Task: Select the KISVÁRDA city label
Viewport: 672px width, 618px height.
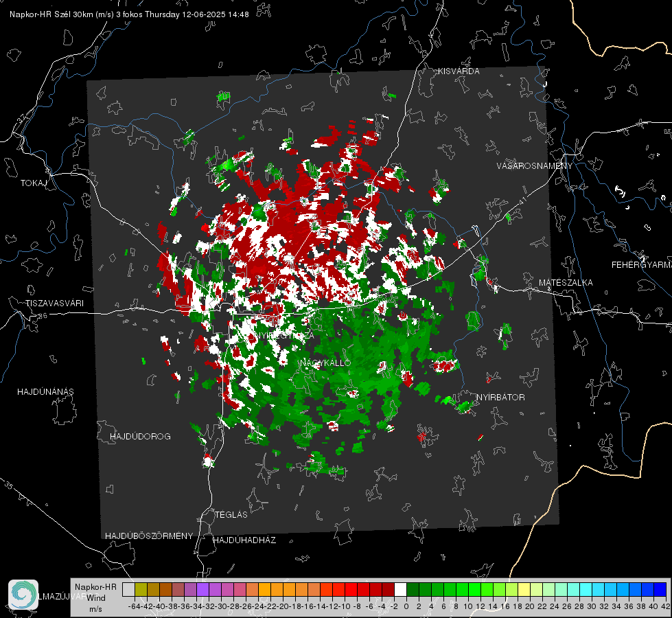Action: click(x=459, y=71)
